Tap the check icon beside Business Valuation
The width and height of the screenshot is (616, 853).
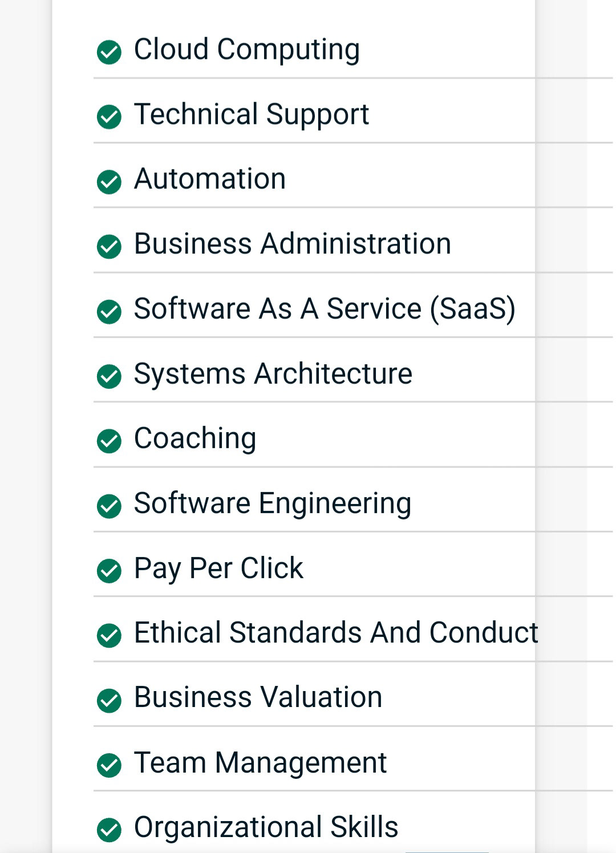[x=109, y=700]
